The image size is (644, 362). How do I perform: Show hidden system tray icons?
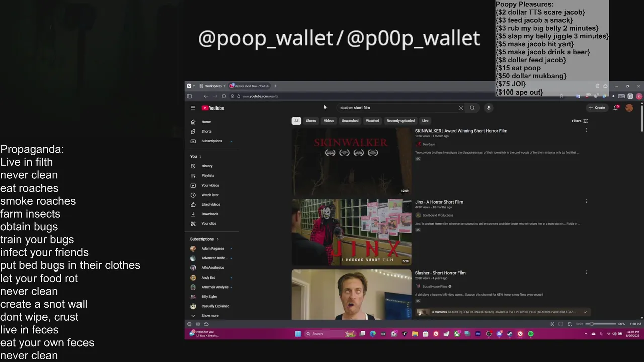tap(586, 334)
